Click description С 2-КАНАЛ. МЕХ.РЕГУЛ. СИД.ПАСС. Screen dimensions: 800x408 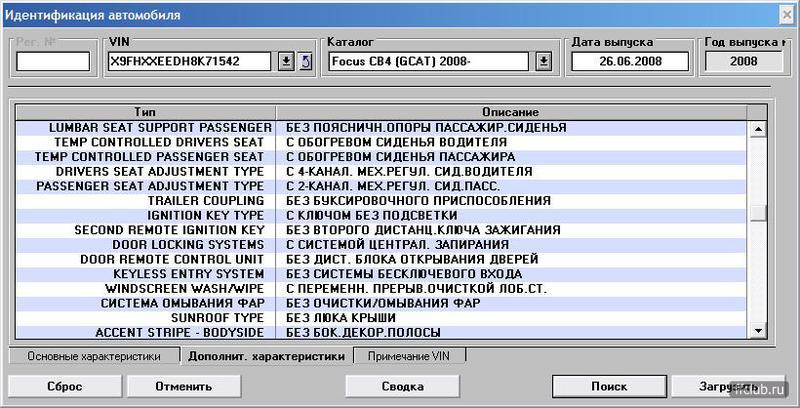click(393, 186)
